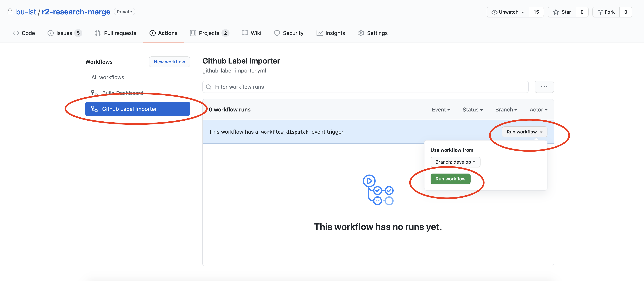Click the Use workflow from label
The image size is (644, 281).
(x=452, y=150)
